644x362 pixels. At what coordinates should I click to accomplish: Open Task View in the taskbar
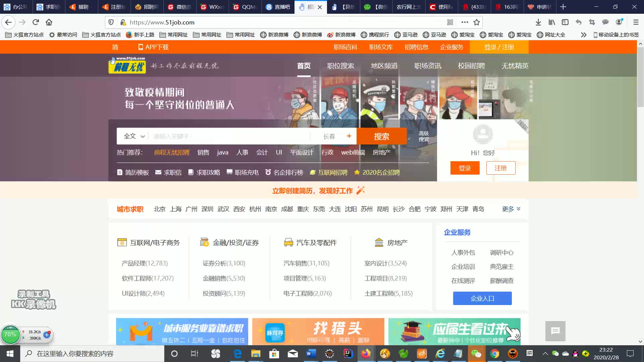click(195, 354)
